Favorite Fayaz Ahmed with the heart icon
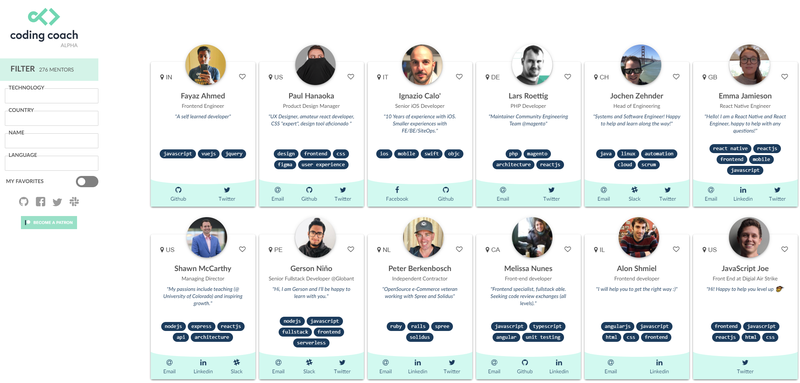The width and height of the screenshot is (800, 383). tap(242, 76)
